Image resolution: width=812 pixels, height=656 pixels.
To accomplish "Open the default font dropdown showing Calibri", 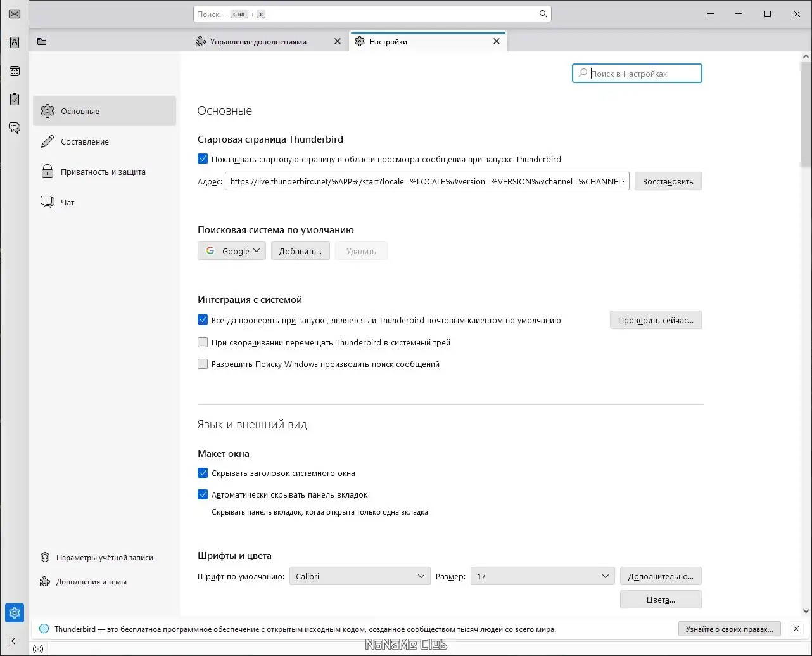I will coord(360,576).
